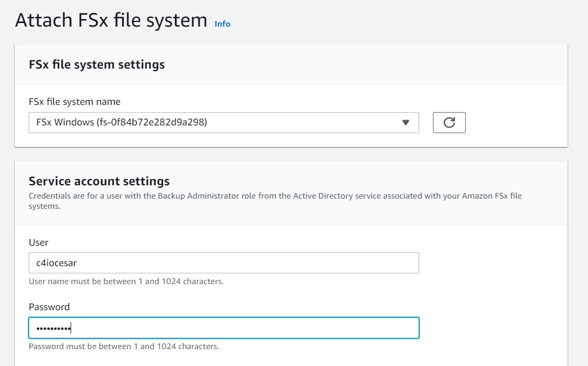Focus the User input field

[x=224, y=263]
